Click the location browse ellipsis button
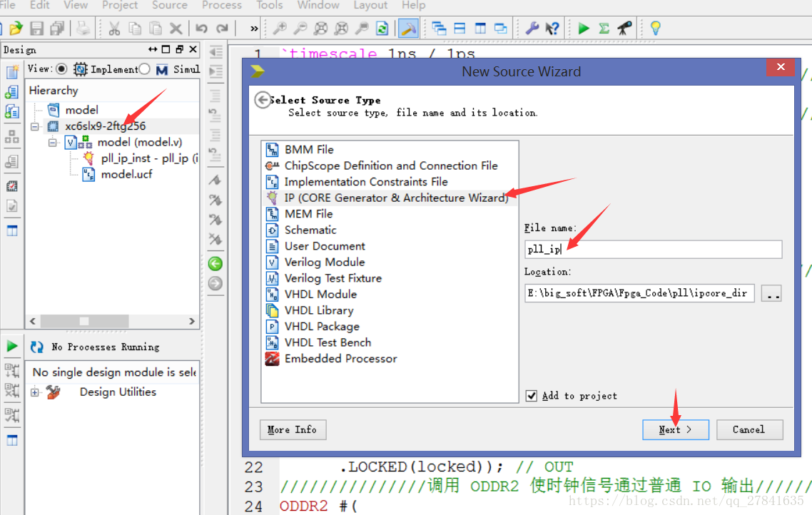Image resolution: width=812 pixels, height=515 pixels. [771, 293]
